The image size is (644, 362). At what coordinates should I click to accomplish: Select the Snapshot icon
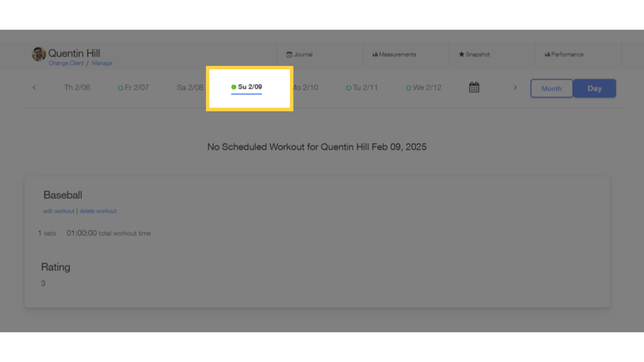(x=462, y=54)
